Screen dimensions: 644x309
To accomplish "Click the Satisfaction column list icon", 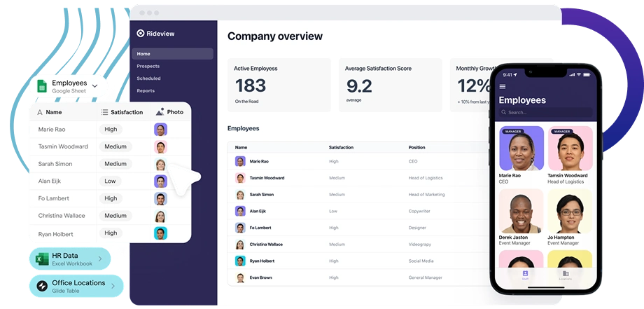I will tap(104, 112).
